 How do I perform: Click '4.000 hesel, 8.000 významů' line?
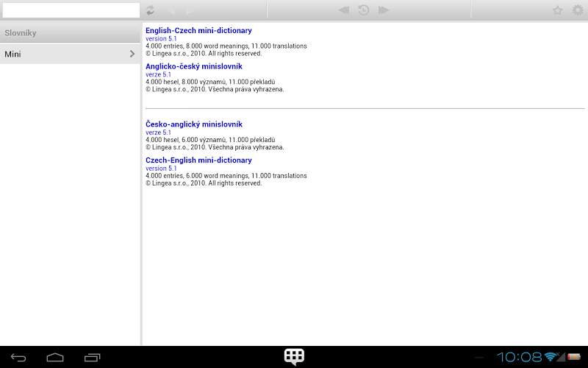tap(210, 82)
